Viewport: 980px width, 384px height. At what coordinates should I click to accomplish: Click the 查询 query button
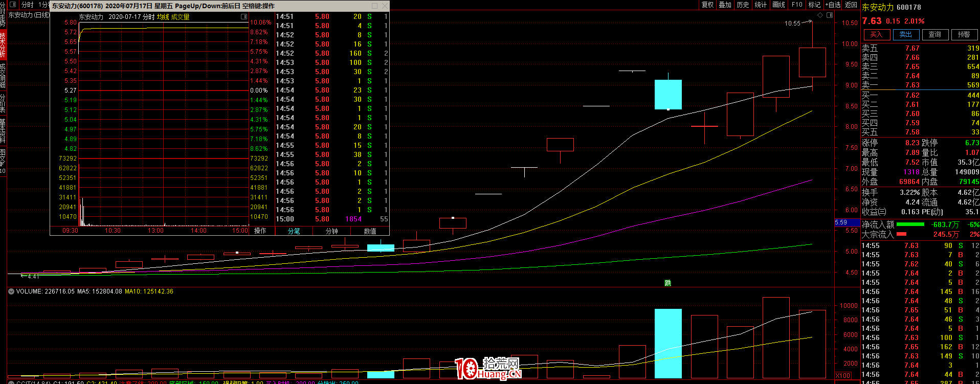935,35
